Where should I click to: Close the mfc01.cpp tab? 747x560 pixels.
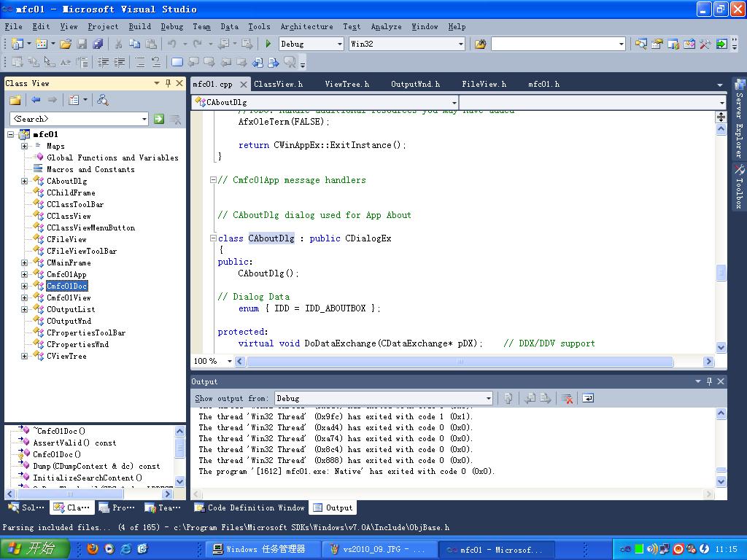(x=244, y=85)
